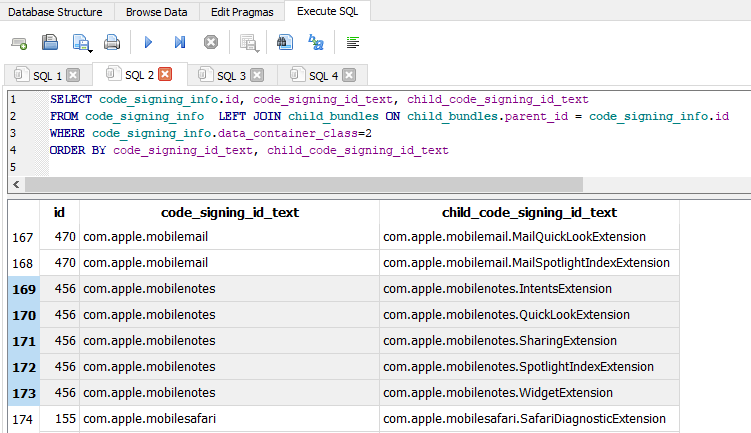Click the mobilenotes.IntentsExtension cell
Screen dimensions: 751x433
click(529, 289)
